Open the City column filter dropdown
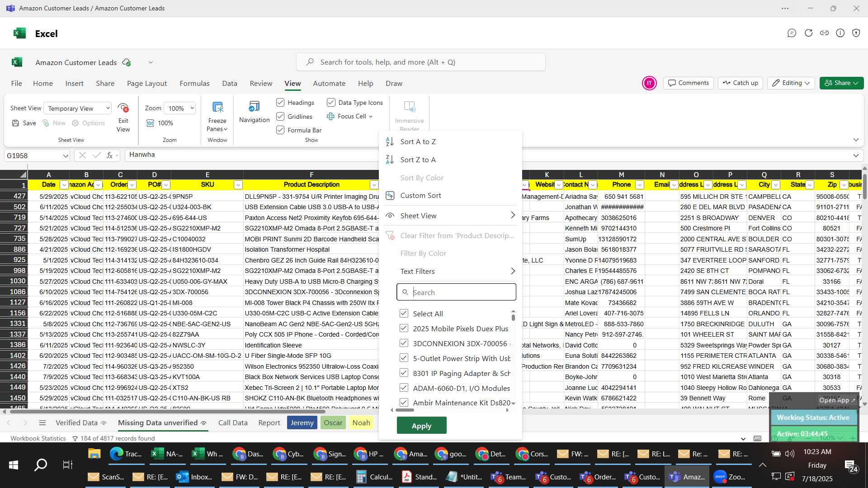 pos(776,185)
